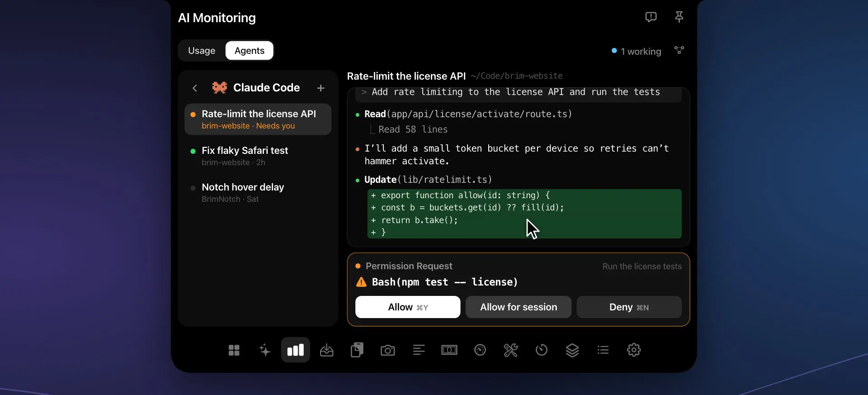The width and height of the screenshot is (868, 395).
Task: Select the Fix flaky Safari test session
Action: point(258,156)
